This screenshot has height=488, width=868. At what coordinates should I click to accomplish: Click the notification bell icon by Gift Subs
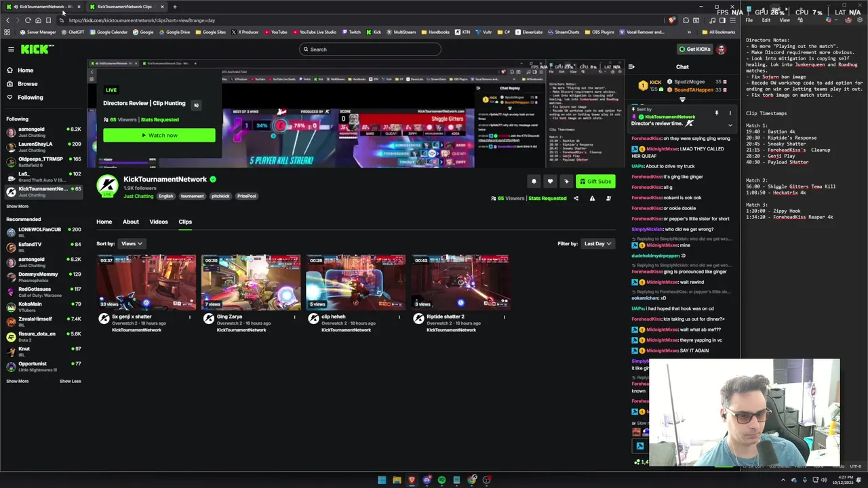[534, 181]
